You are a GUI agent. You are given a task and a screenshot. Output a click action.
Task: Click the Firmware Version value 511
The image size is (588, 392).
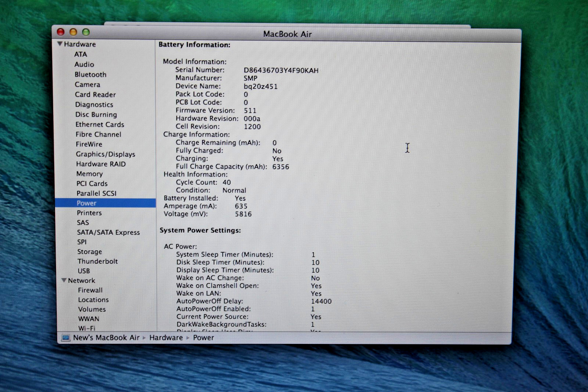tap(250, 110)
